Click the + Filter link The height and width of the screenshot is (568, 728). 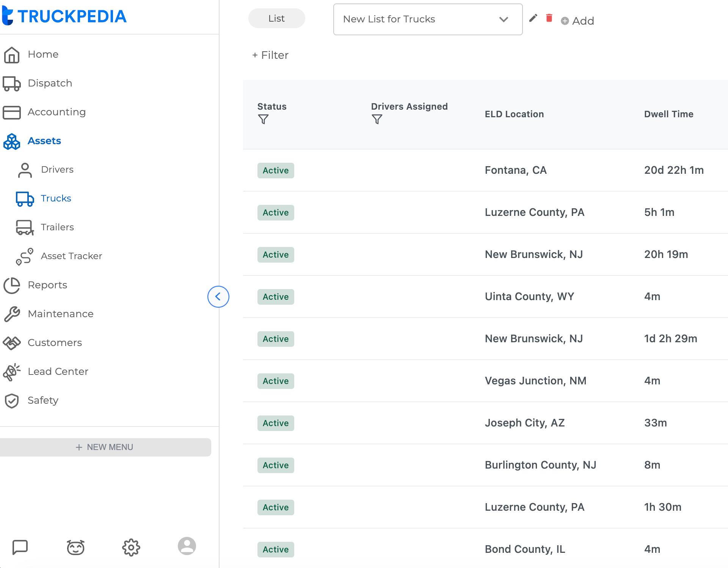(x=270, y=55)
